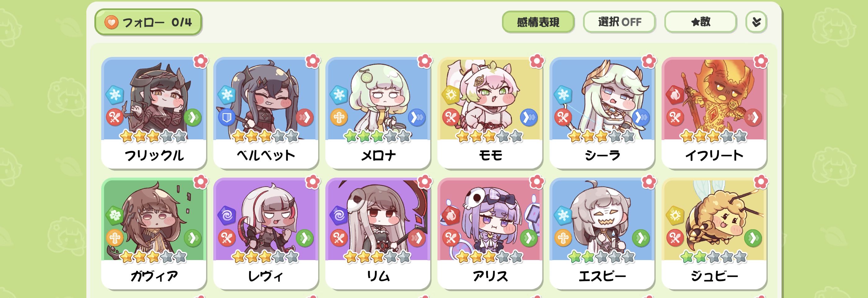
Task: Open the ★数 sort dropdown
Action: [x=701, y=22]
